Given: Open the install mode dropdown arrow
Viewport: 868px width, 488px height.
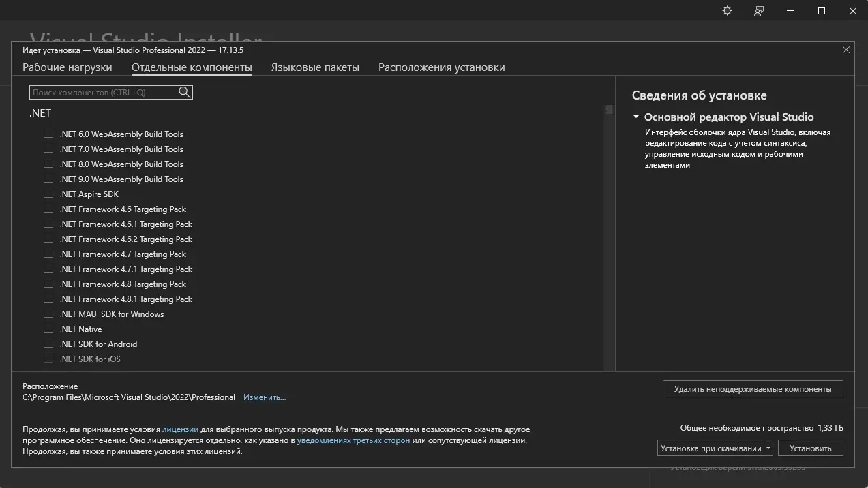Looking at the screenshot, I should [768, 448].
